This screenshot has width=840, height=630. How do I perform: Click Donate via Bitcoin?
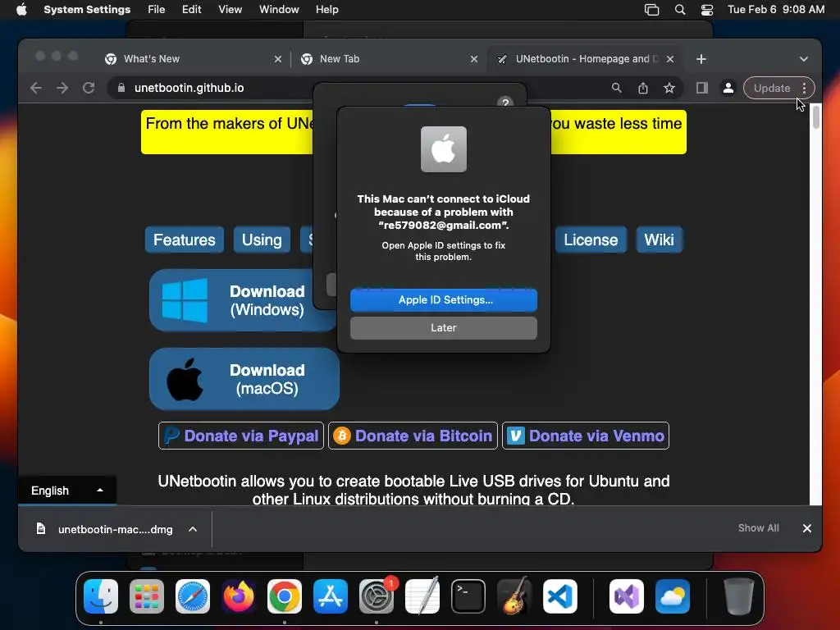coord(413,436)
